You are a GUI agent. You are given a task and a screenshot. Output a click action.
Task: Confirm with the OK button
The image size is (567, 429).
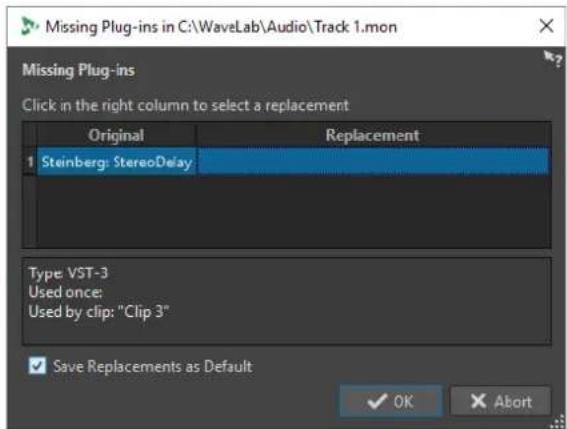pos(391,402)
